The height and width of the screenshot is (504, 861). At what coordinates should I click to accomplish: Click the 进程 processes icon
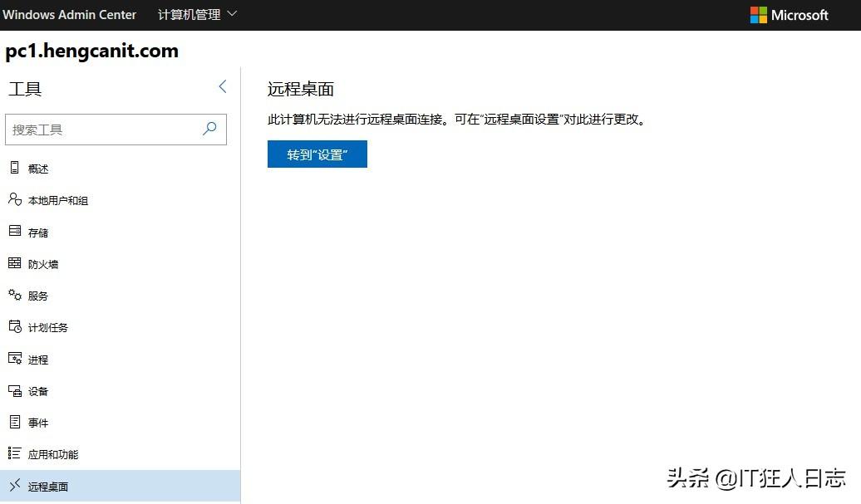click(15, 358)
